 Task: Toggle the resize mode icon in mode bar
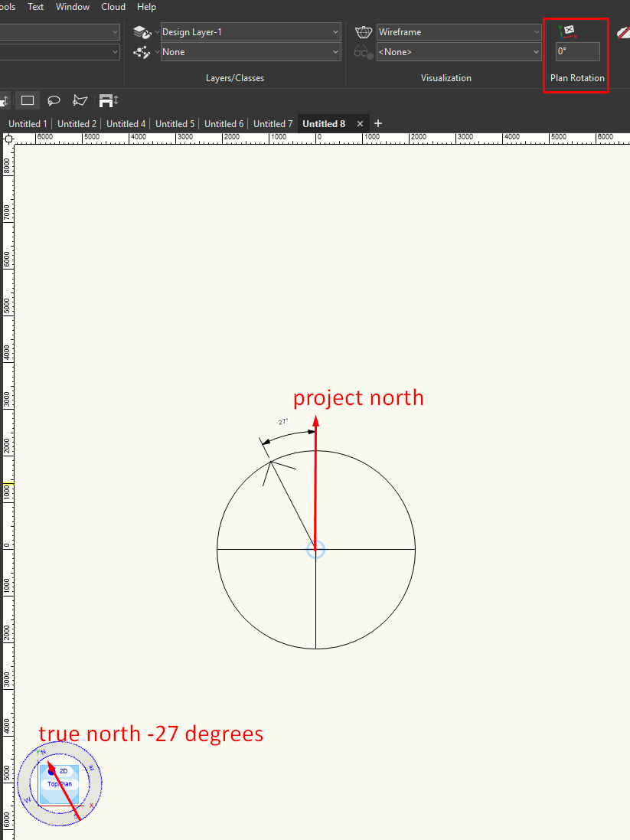[x=108, y=100]
